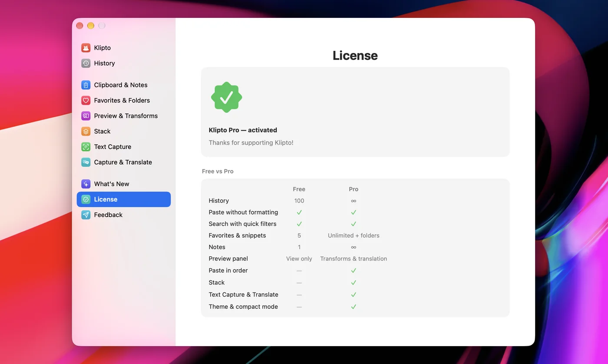Click the Favorites & Folders heart icon
Image resolution: width=608 pixels, height=364 pixels.
[x=86, y=100]
